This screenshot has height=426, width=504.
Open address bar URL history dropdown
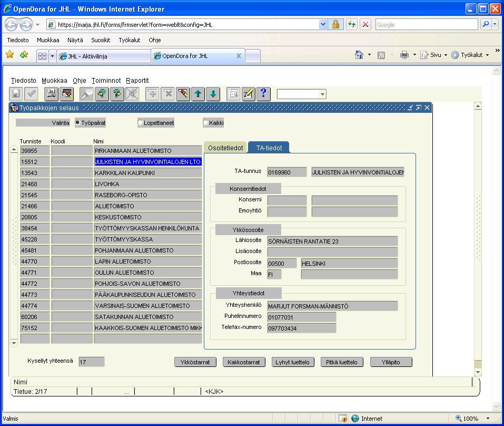tap(323, 24)
